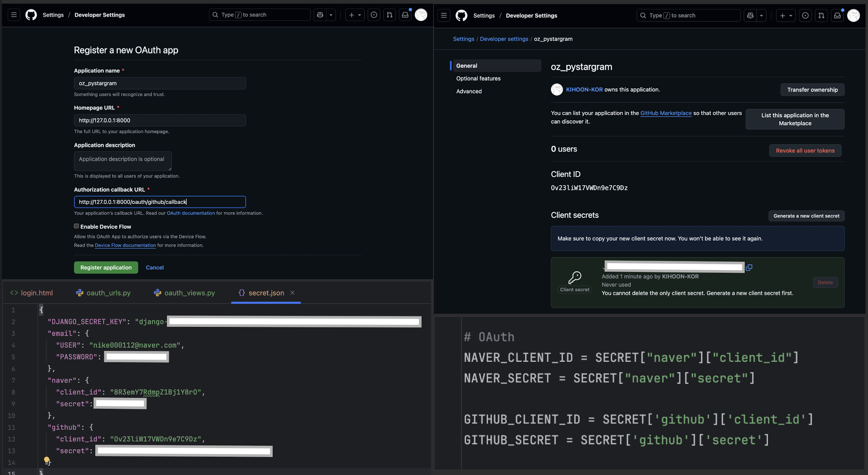Click the GitHub logo in the right window
Image resolution: width=868 pixels, height=475 pixels.
461,15
